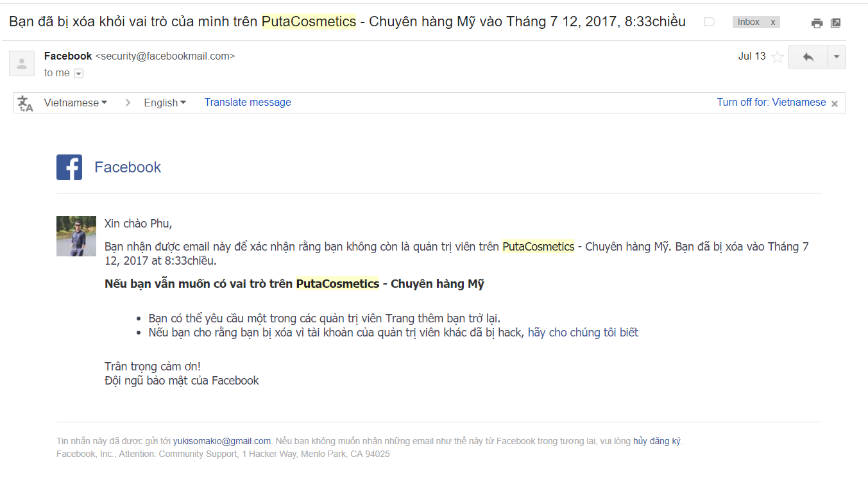
Task: Click the Jul 13 date text
Action: (x=752, y=56)
